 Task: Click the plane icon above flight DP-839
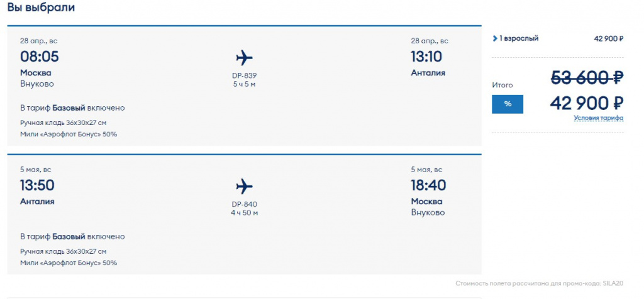(244, 58)
